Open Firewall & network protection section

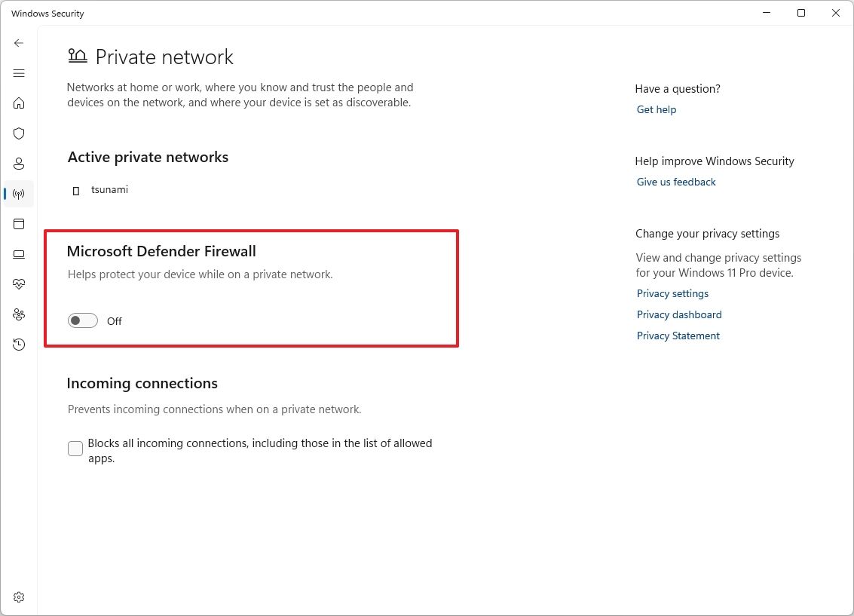pos(19,194)
